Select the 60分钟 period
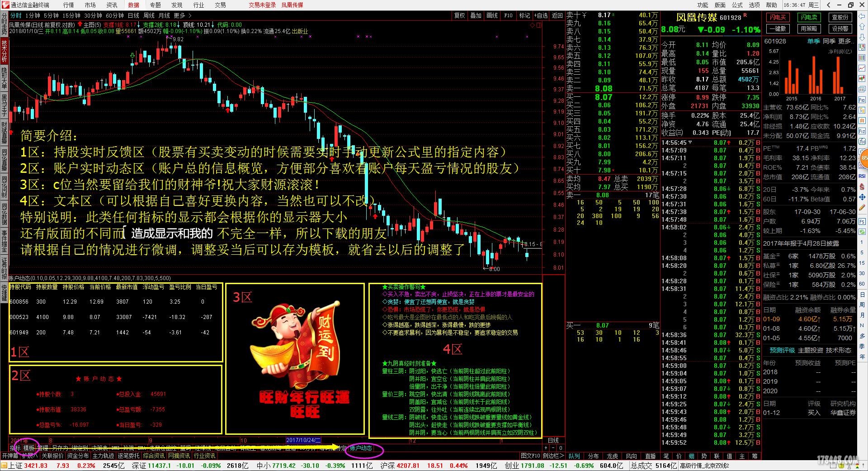868x471 pixels. click(115, 15)
